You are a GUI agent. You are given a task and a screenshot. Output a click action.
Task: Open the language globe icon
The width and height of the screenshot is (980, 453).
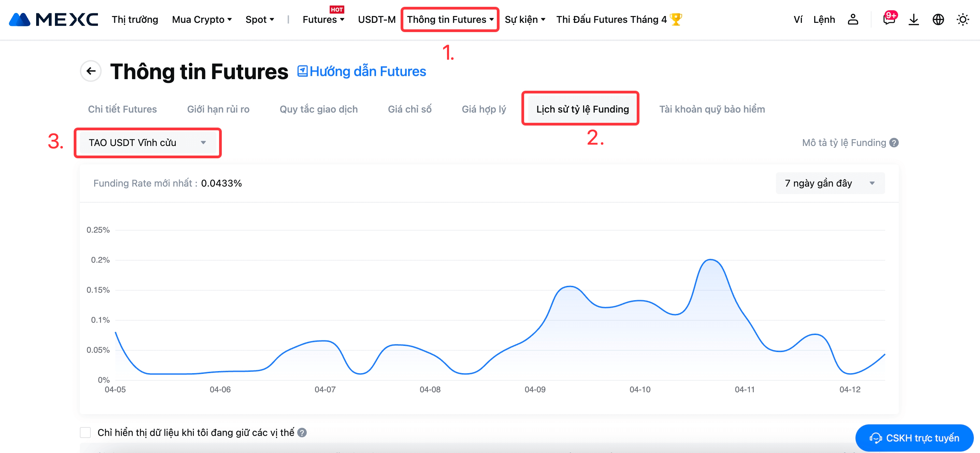[x=938, y=19]
